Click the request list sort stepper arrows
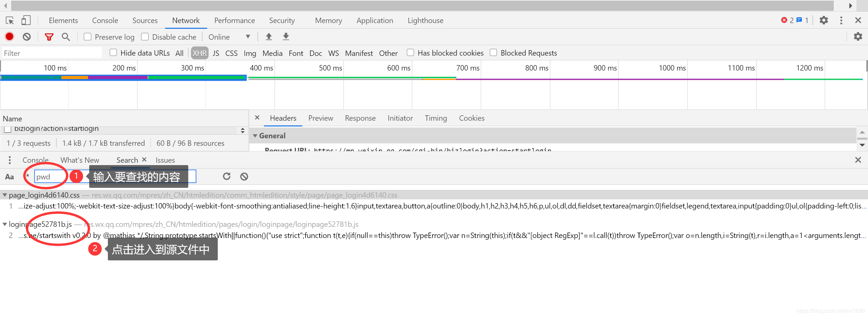Screen dimensions: 868x317 243,131
